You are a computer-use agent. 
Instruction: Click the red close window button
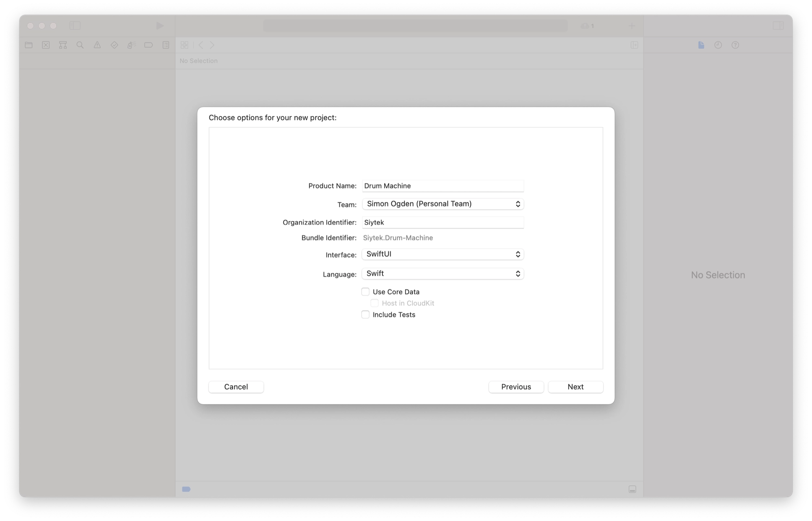(30, 26)
